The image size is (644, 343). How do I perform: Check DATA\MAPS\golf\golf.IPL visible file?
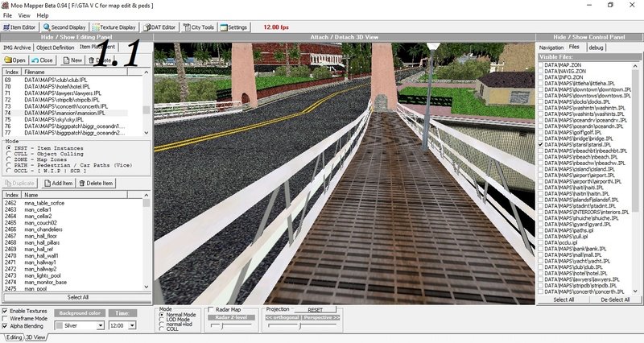pyautogui.click(x=541, y=132)
